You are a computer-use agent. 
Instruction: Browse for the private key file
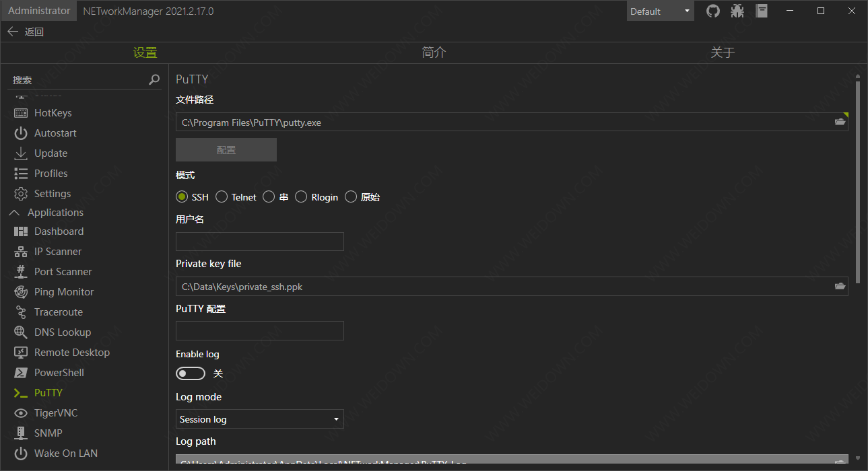point(840,286)
